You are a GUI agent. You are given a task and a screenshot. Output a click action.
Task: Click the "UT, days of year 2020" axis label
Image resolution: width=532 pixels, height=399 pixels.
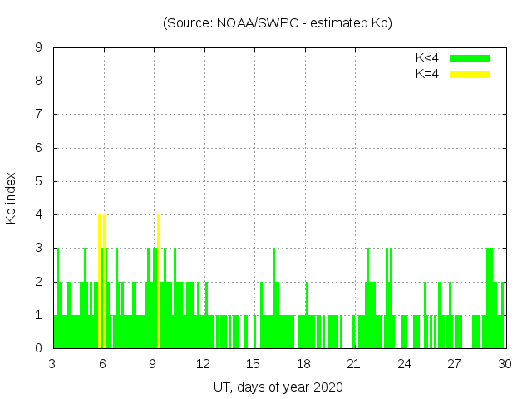[x=278, y=387]
